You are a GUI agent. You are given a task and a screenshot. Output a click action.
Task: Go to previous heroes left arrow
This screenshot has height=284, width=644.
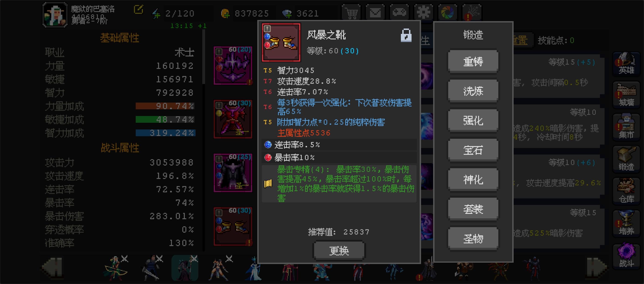pyautogui.click(x=52, y=268)
